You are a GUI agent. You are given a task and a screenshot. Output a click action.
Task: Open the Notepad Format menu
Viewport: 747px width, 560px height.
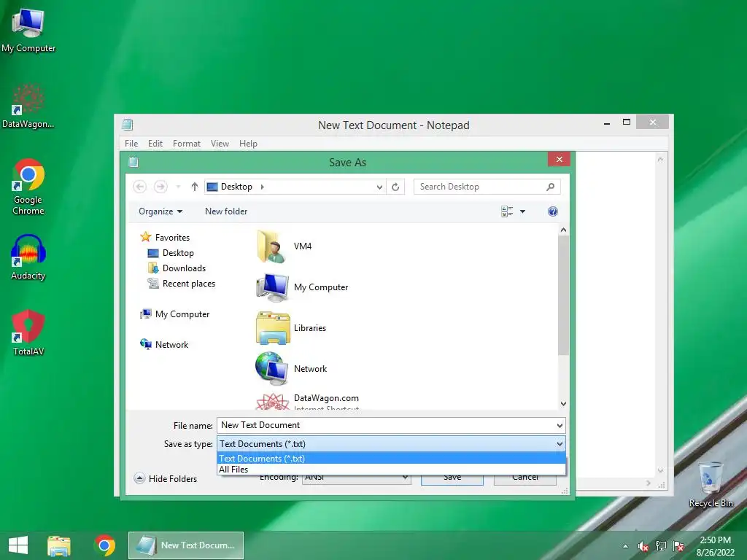(186, 144)
